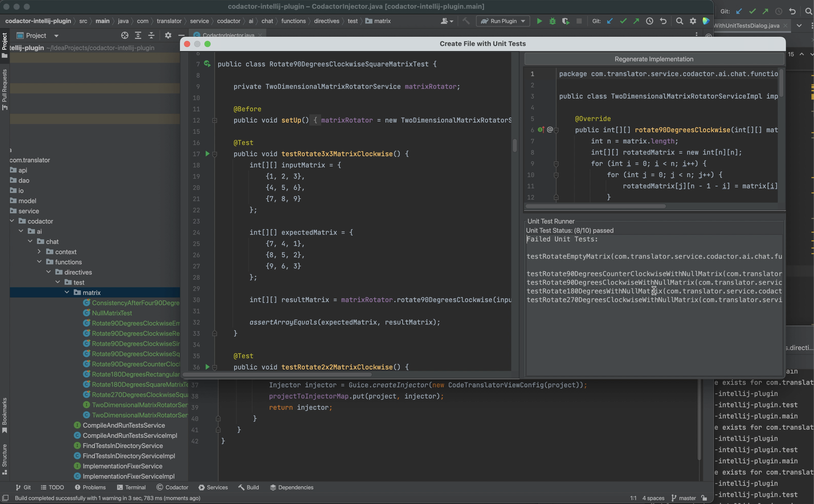Screen dimensions: 814x504
Task: Open the Run Plugin configuration dropdown
Action: coord(503,21)
